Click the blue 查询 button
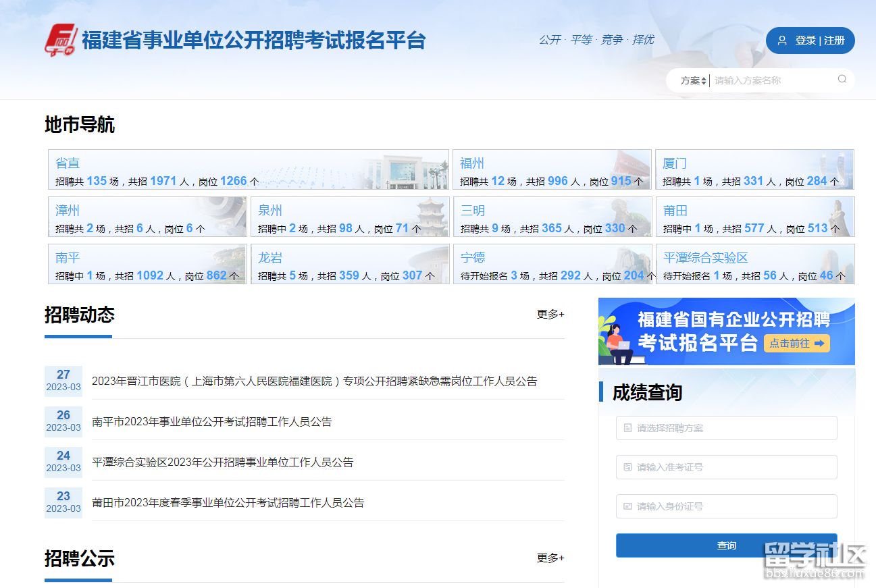 click(x=726, y=545)
